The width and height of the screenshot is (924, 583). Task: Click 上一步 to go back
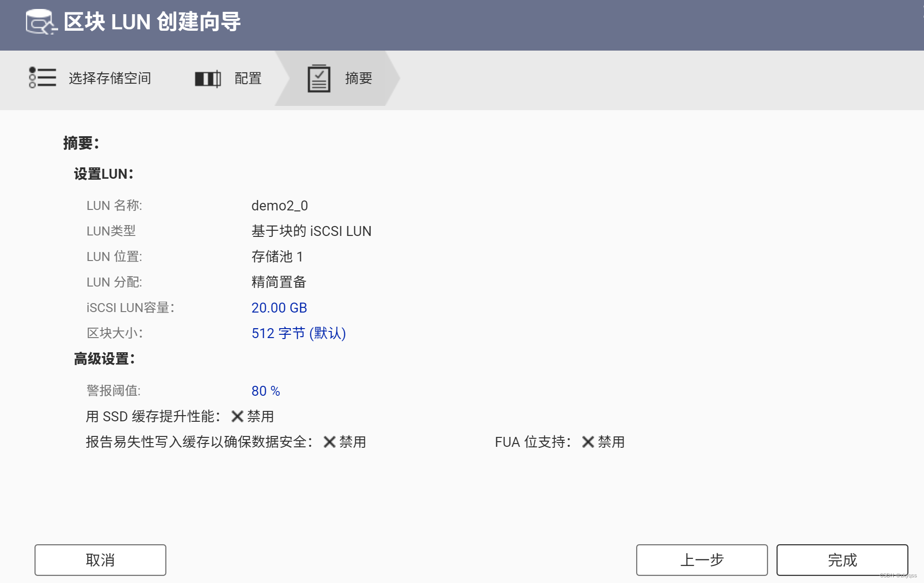[x=701, y=560]
